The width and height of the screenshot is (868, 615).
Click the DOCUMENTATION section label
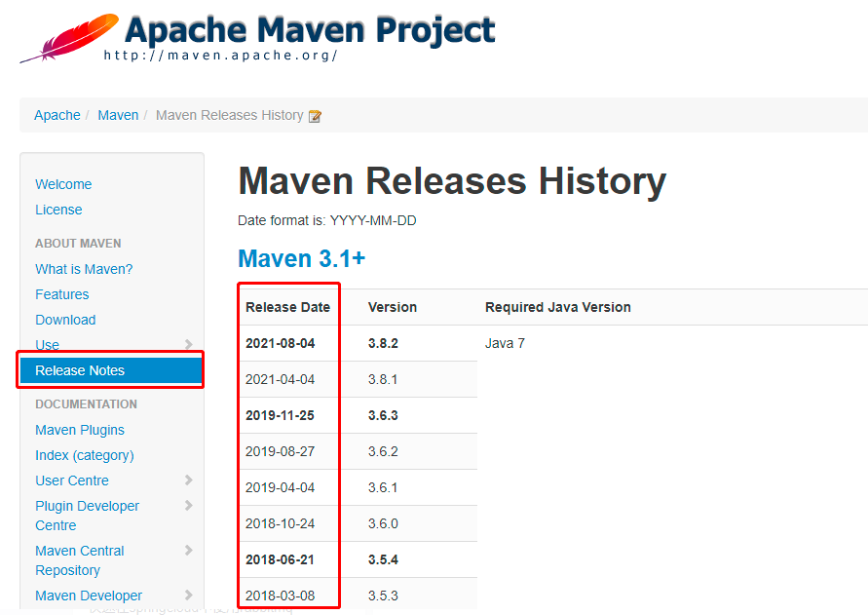coord(87,404)
